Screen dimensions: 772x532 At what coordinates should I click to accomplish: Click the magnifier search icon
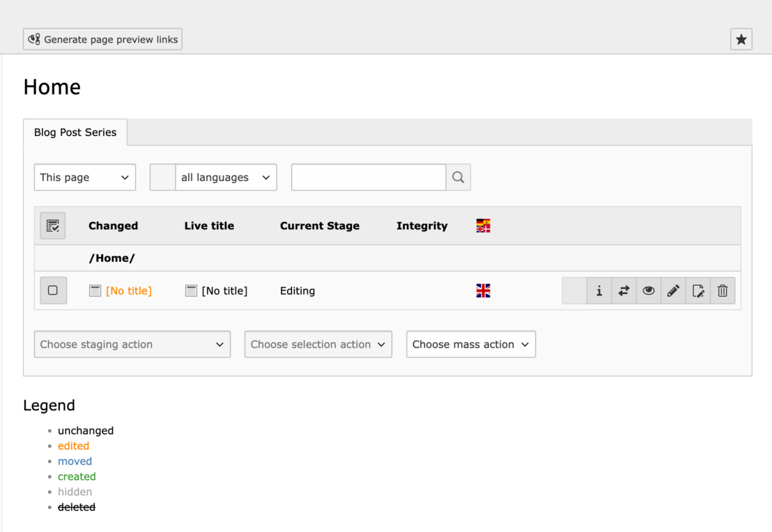click(x=458, y=177)
